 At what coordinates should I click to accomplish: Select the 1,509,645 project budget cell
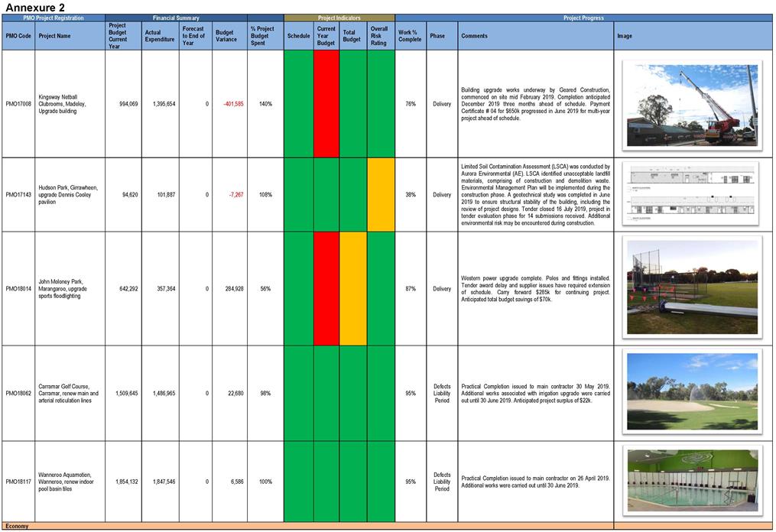(x=123, y=393)
